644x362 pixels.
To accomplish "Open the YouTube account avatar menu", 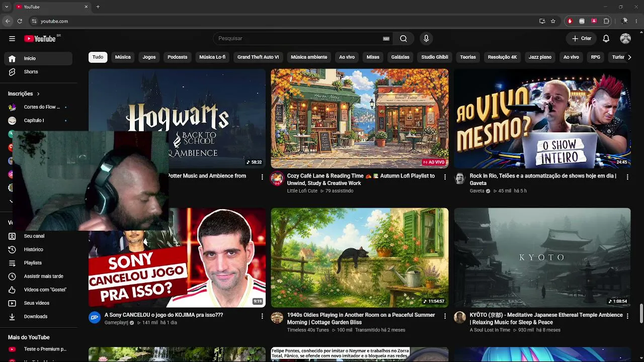I will point(625,39).
